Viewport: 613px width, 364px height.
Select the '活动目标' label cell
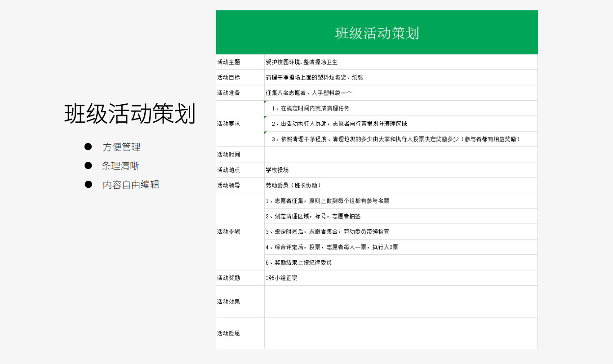coord(240,77)
